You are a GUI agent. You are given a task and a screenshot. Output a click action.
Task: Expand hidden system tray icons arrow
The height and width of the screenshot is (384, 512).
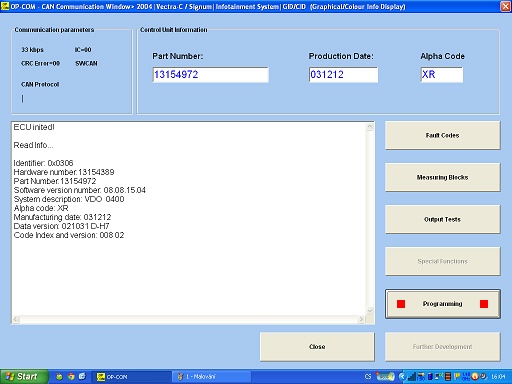(x=402, y=377)
